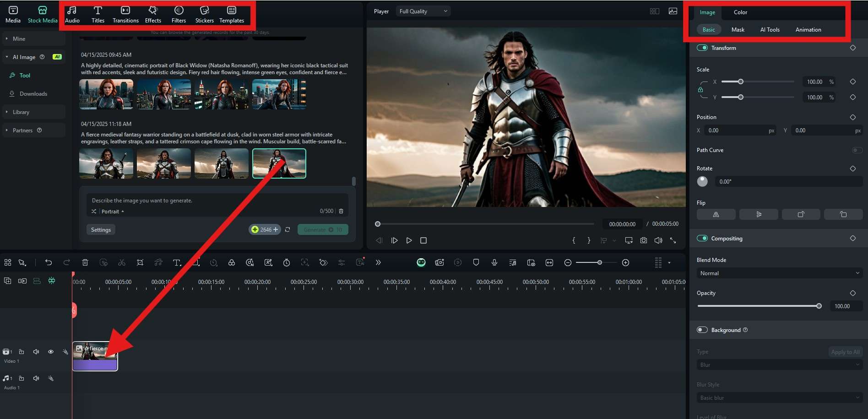Enter fullscreen preview with expand icon
The image size is (868, 419).
[x=673, y=240]
